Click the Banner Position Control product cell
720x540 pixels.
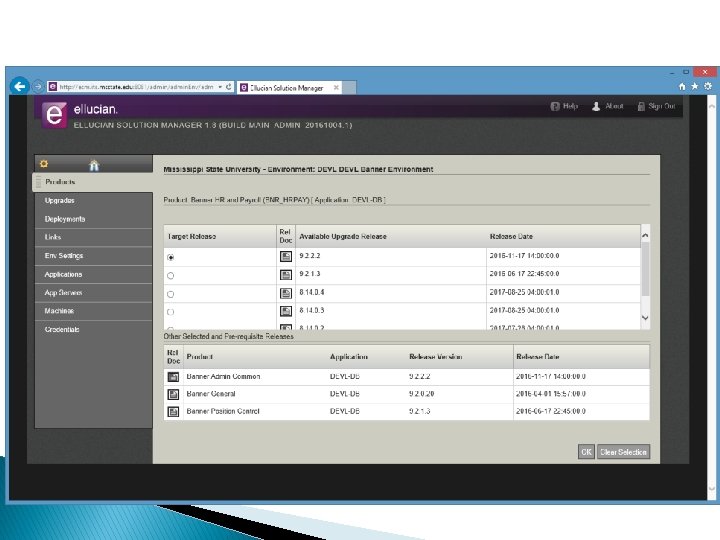click(223, 411)
